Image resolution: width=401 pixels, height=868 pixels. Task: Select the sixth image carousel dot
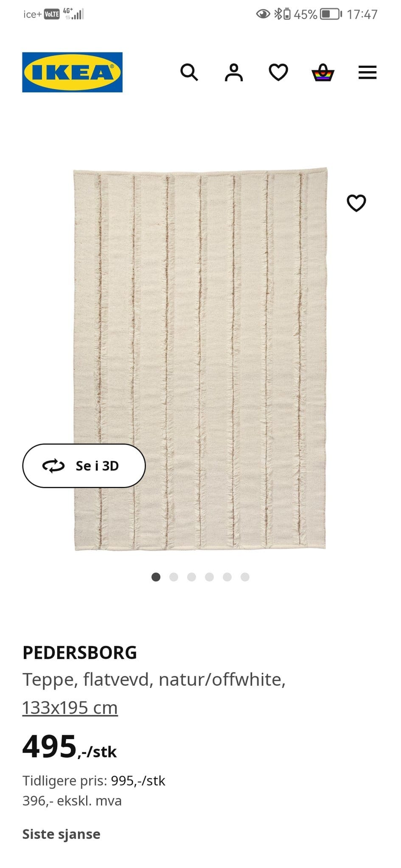[x=245, y=577]
